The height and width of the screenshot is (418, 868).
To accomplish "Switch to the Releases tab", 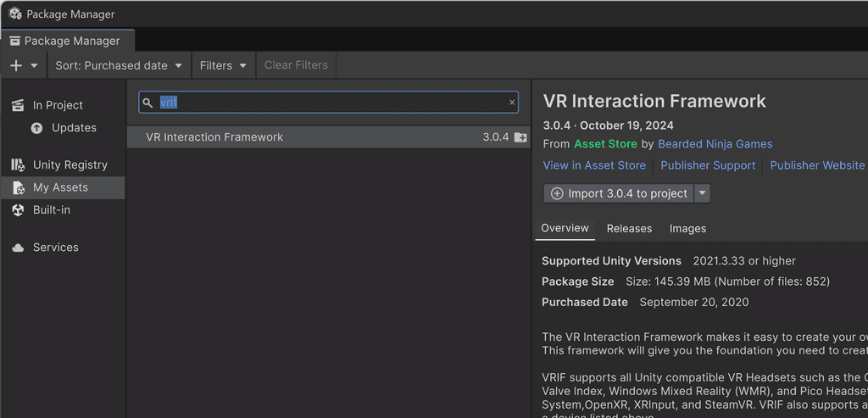I will click(630, 229).
